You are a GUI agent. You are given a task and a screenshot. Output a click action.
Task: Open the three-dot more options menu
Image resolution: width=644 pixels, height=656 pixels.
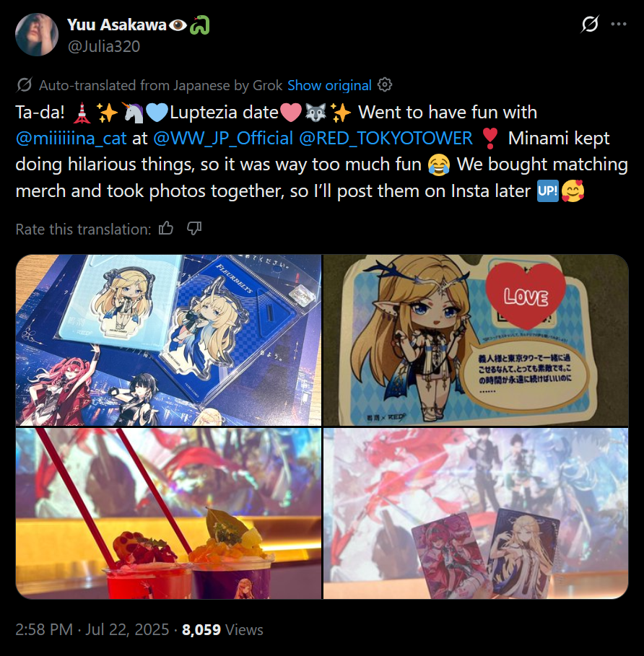[619, 25]
